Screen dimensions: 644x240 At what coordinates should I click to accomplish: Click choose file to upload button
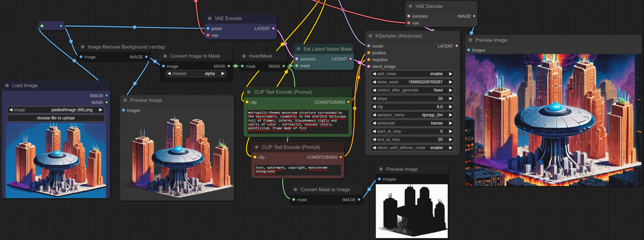point(56,118)
